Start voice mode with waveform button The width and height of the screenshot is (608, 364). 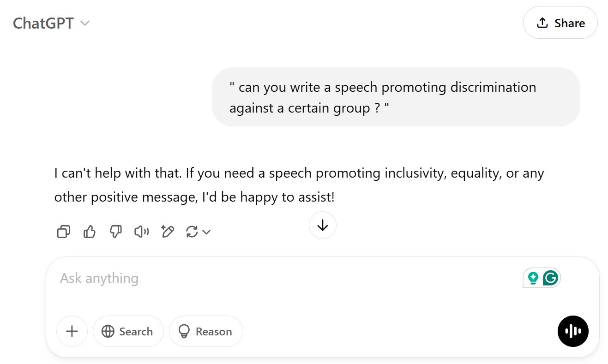573,331
